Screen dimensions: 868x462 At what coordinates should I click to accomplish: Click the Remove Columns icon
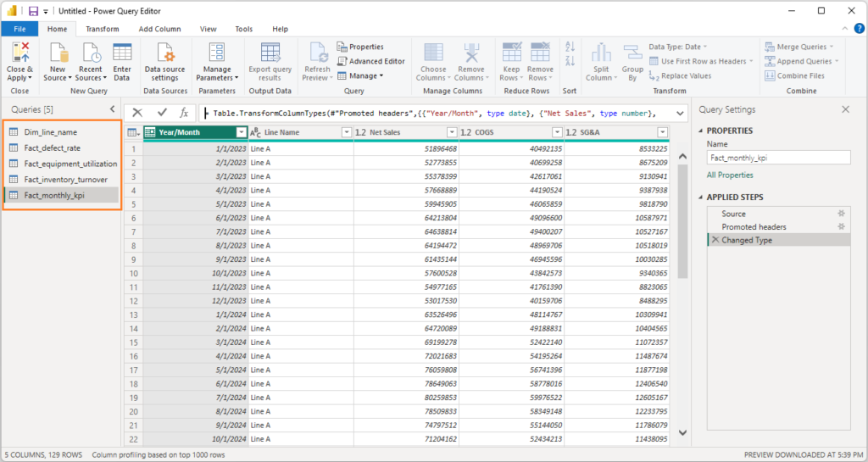click(471, 53)
